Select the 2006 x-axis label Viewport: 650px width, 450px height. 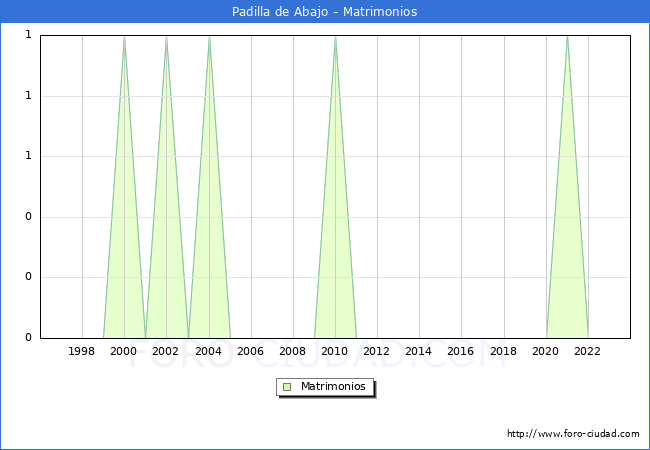tap(250, 351)
